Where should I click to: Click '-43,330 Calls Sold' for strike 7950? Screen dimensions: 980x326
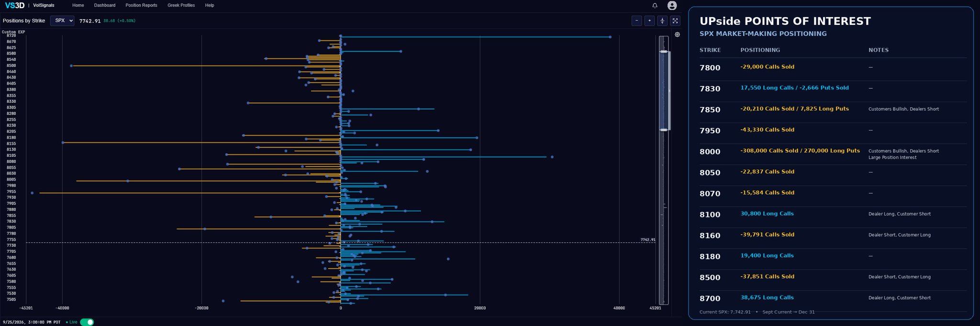click(767, 130)
